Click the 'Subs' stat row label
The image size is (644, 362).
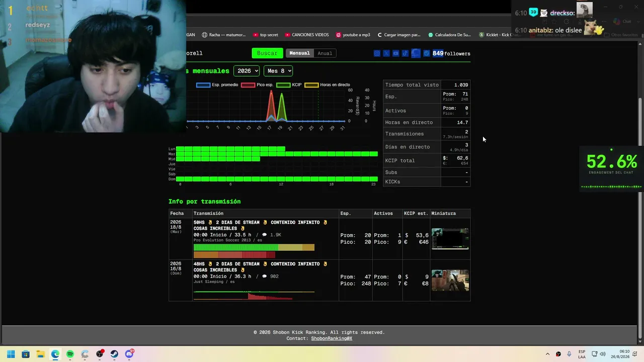[391, 172]
